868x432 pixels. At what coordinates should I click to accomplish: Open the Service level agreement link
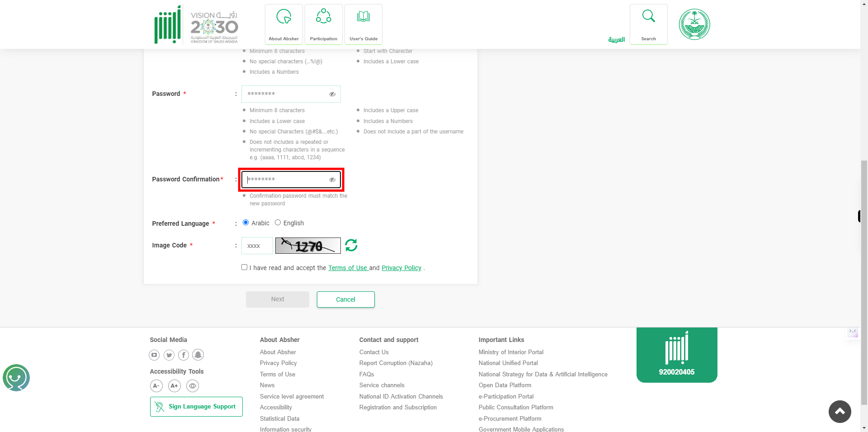point(292,396)
